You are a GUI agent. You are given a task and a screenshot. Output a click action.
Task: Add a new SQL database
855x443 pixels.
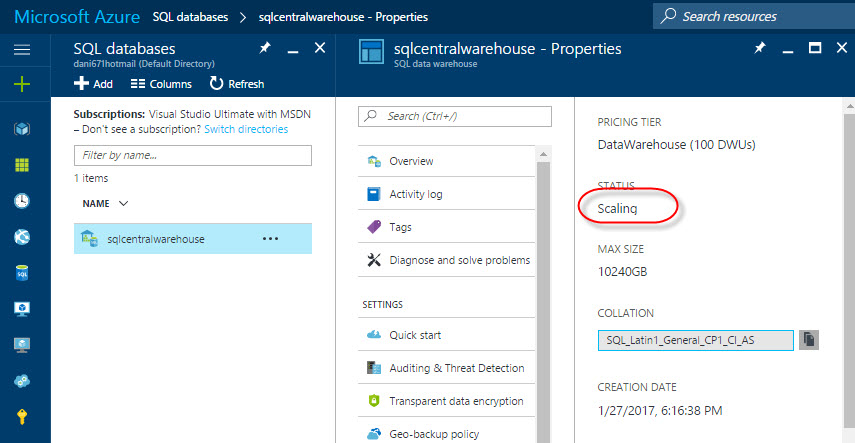point(94,84)
